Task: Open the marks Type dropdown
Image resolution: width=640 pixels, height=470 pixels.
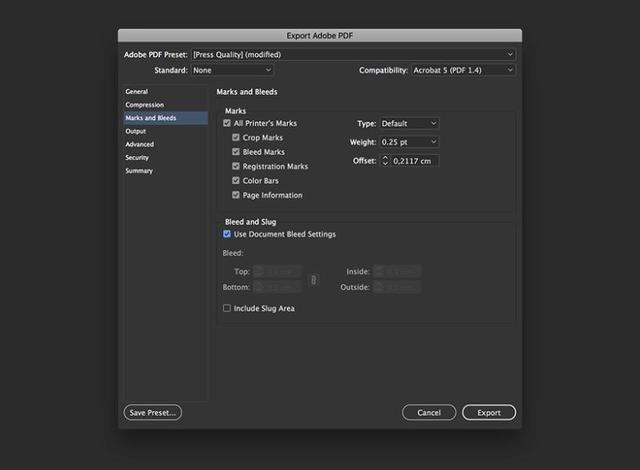Action: coord(409,123)
